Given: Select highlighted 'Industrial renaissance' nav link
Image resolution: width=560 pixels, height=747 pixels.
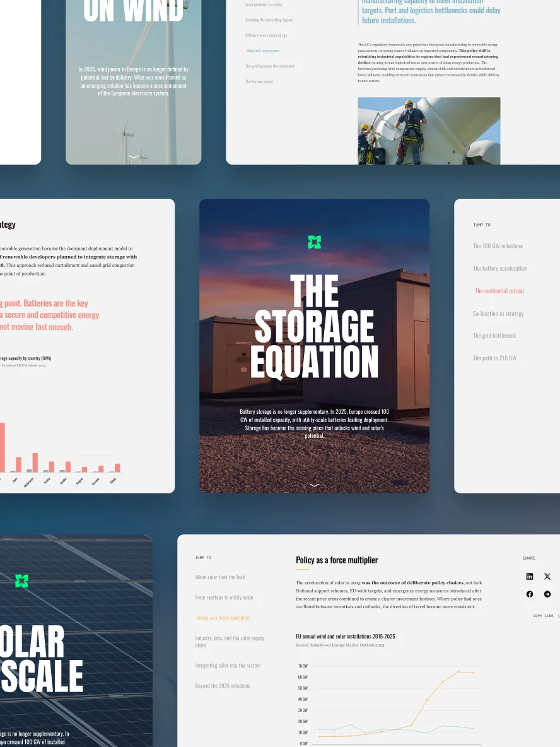Looking at the screenshot, I should (x=263, y=50).
